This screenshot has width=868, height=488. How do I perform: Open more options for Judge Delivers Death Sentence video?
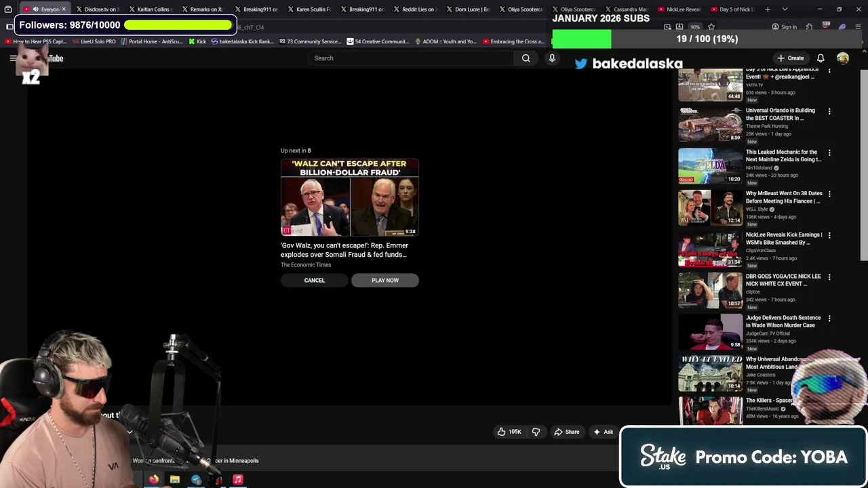[x=829, y=318]
